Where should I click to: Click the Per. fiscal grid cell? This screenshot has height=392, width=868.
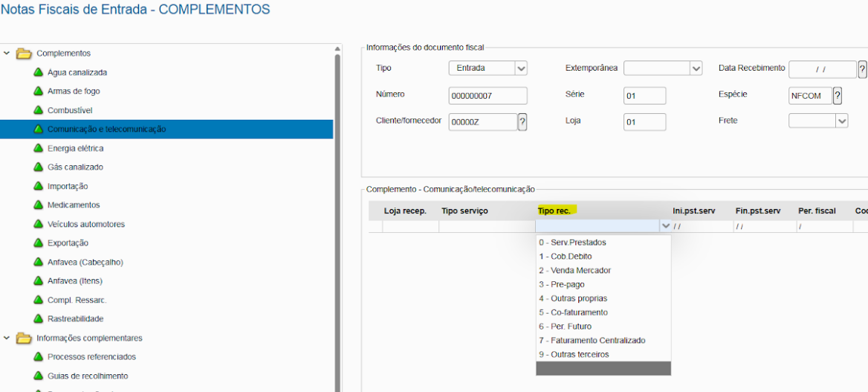(x=823, y=226)
